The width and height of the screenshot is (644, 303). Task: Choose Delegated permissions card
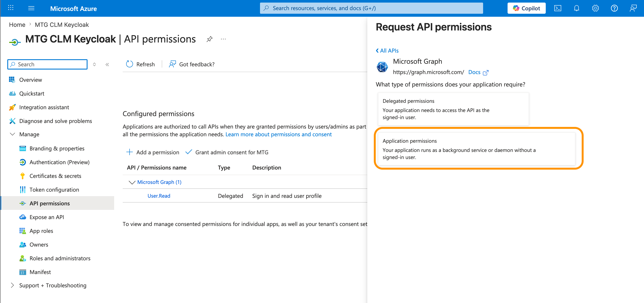pyautogui.click(x=453, y=109)
